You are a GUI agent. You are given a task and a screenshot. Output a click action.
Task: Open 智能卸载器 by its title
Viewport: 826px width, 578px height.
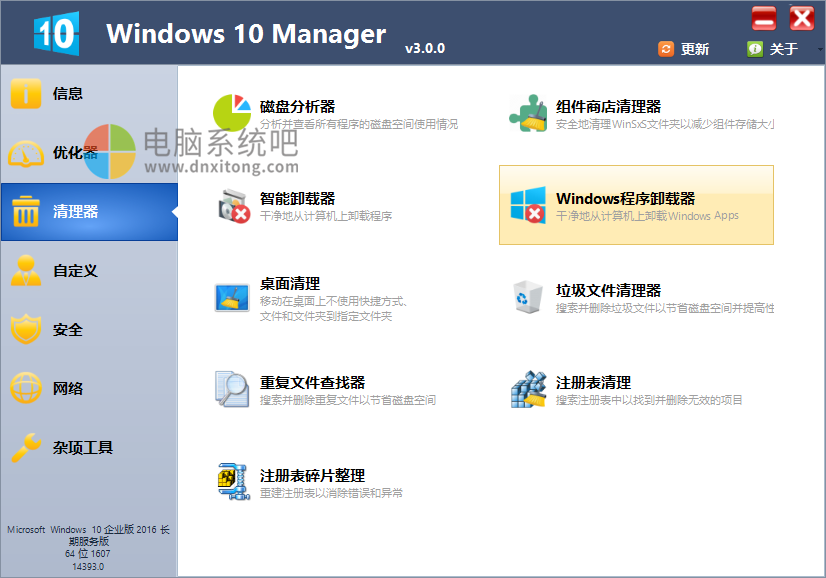297,199
